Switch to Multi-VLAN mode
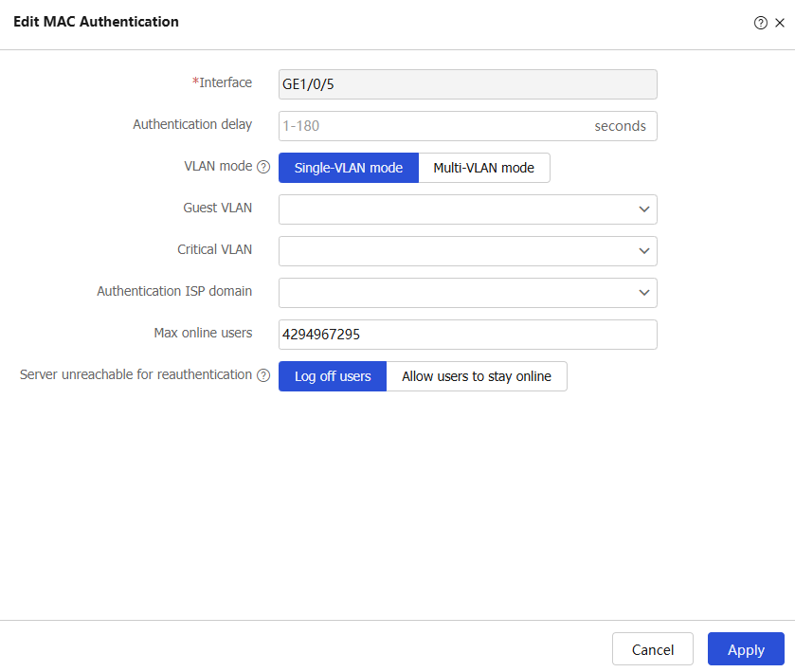 [484, 168]
